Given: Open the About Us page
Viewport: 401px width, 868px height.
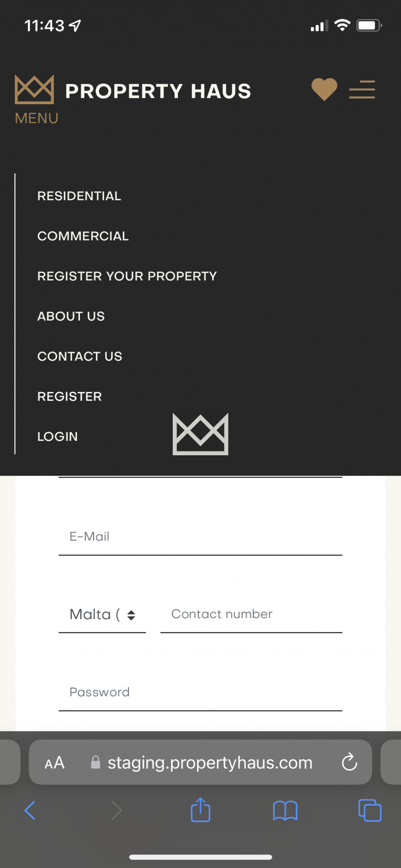Looking at the screenshot, I should pos(71,316).
